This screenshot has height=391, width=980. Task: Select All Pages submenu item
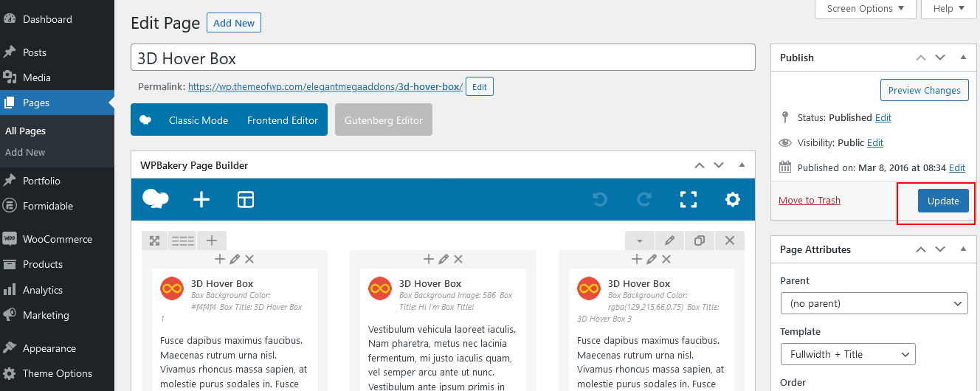25,131
